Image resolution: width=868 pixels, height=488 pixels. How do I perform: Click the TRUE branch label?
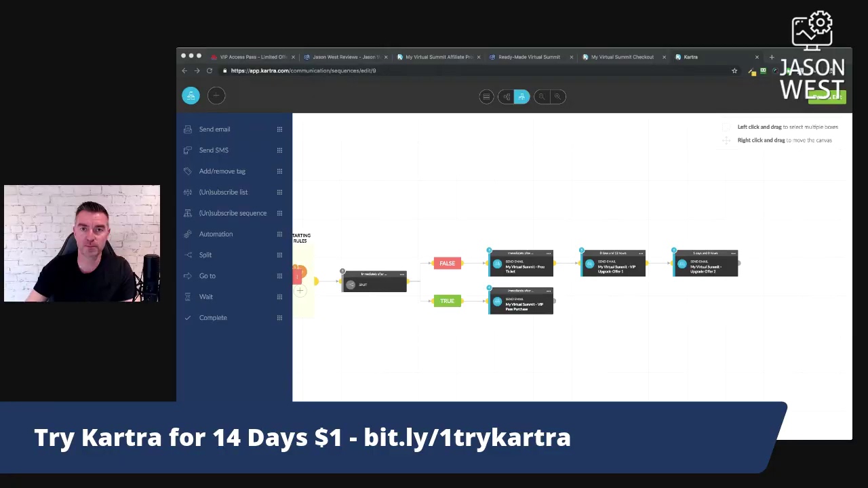[447, 301]
